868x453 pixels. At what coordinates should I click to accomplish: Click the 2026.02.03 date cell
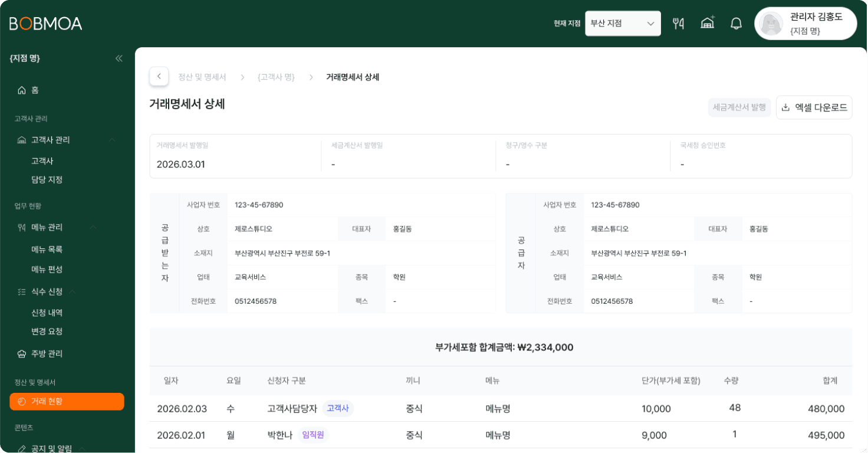[182, 409]
